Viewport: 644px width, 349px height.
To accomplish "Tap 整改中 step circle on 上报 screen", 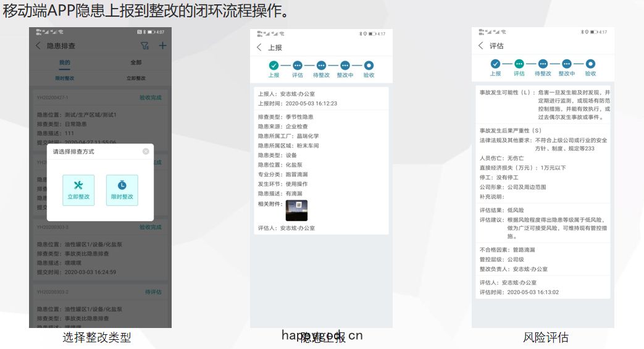I will click(x=345, y=65).
